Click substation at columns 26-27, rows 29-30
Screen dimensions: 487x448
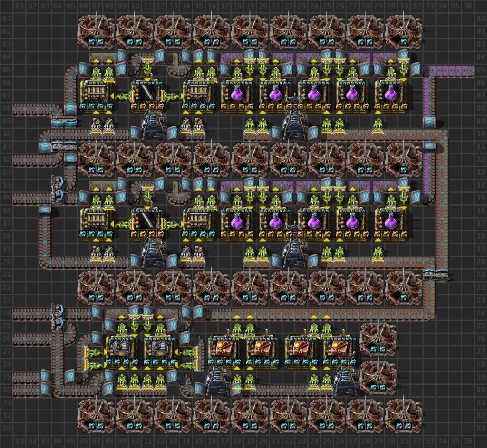(x=346, y=382)
